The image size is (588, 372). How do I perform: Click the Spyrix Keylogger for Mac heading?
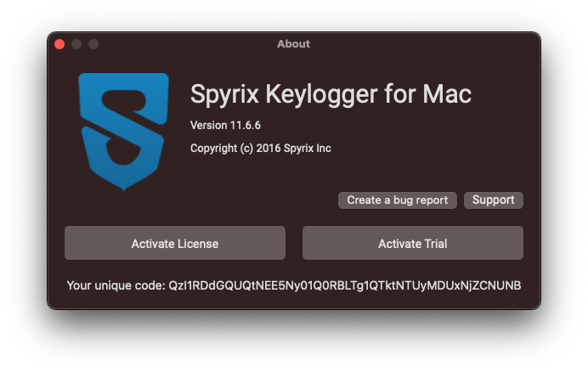click(331, 94)
